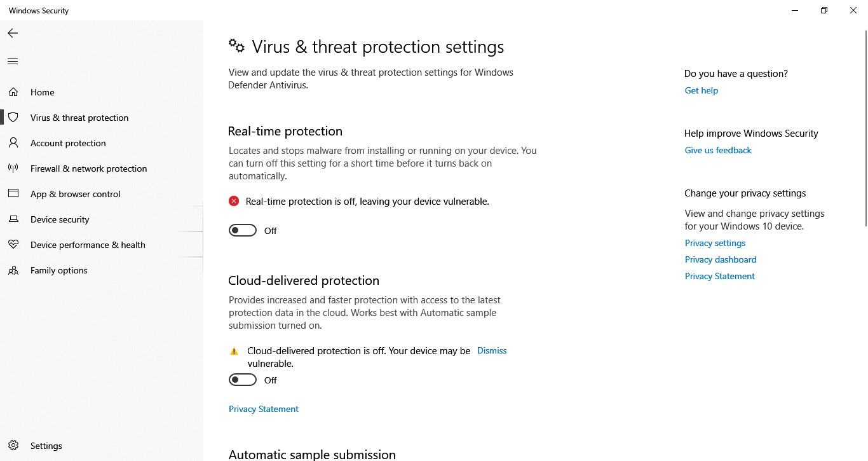
Task: Click the Device security laptop icon
Action: tap(13, 219)
